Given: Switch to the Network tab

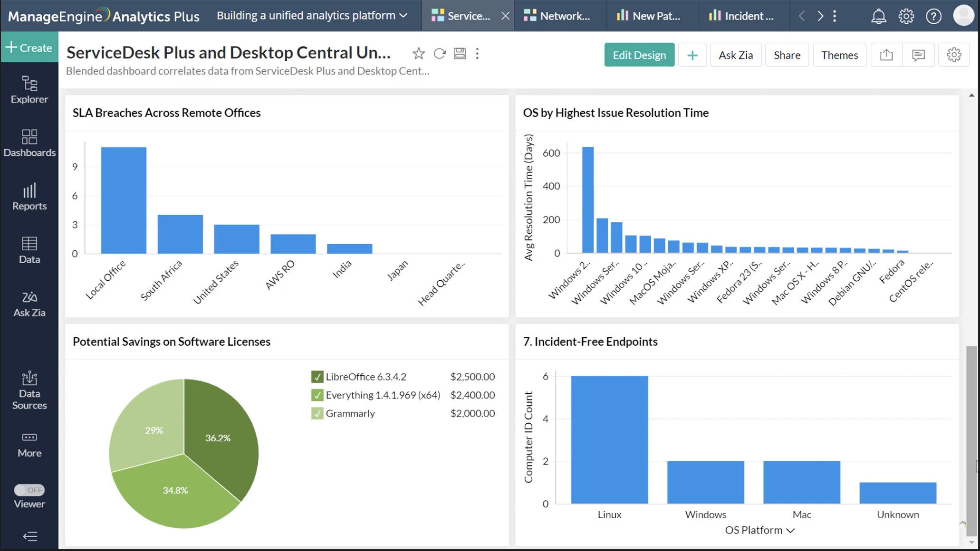Looking at the screenshot, I should click(557, 16).
